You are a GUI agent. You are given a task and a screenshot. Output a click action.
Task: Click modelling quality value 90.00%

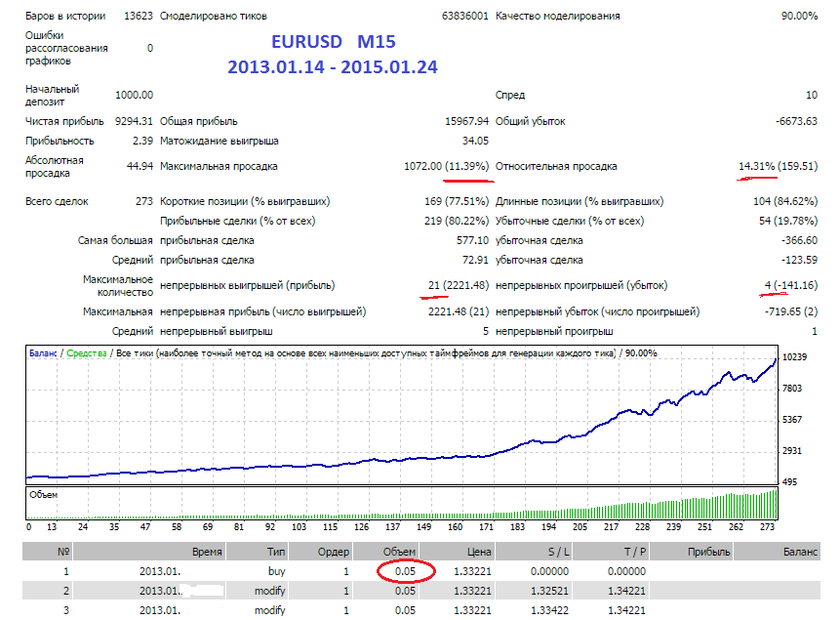click(x=799, y=16)
